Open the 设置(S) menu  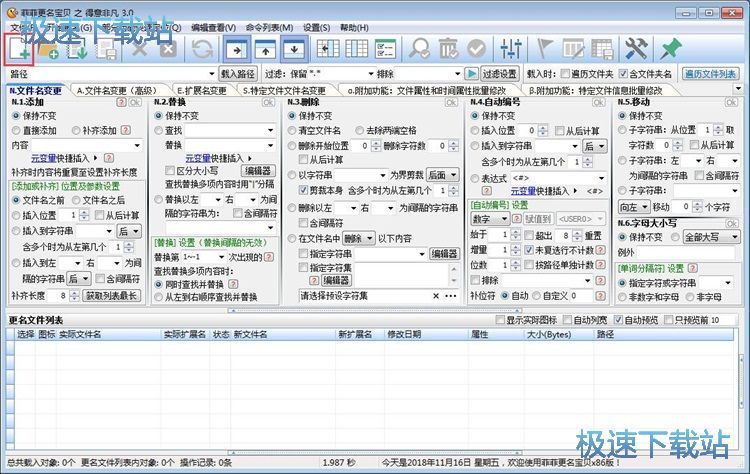pos(317,27)
